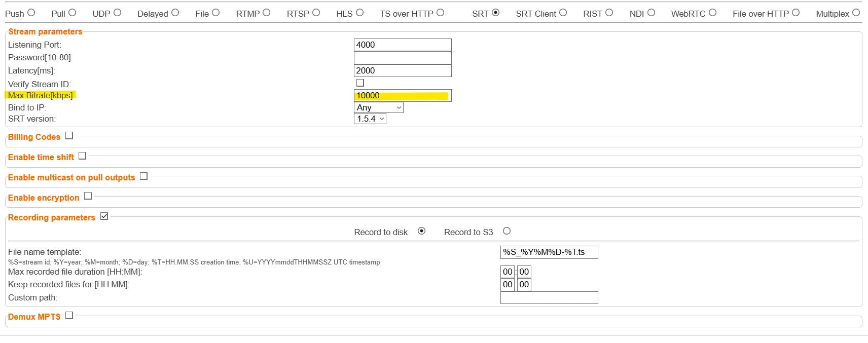Select the File over HTTP option

pos(795,13)
